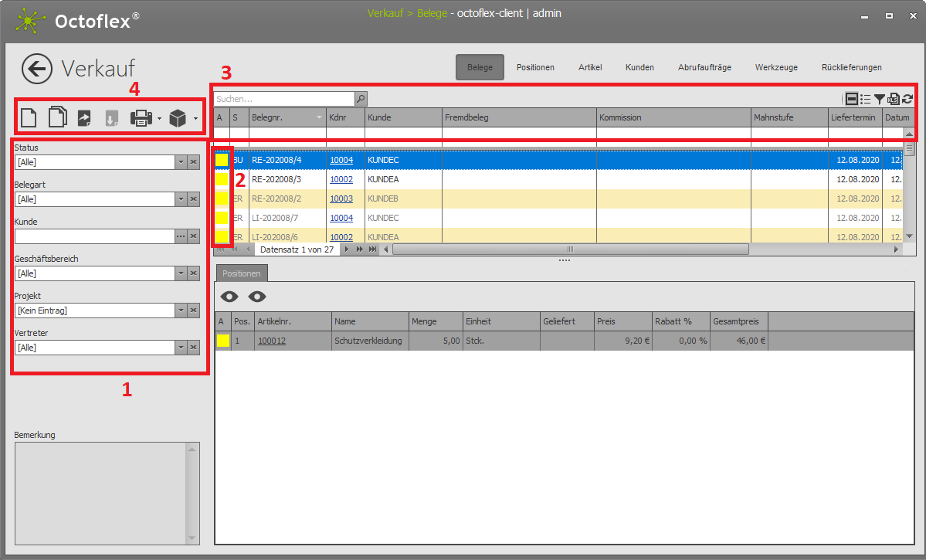Open the Abrufaufträge tab
926x560 pixels.
(x=704, y=67)
